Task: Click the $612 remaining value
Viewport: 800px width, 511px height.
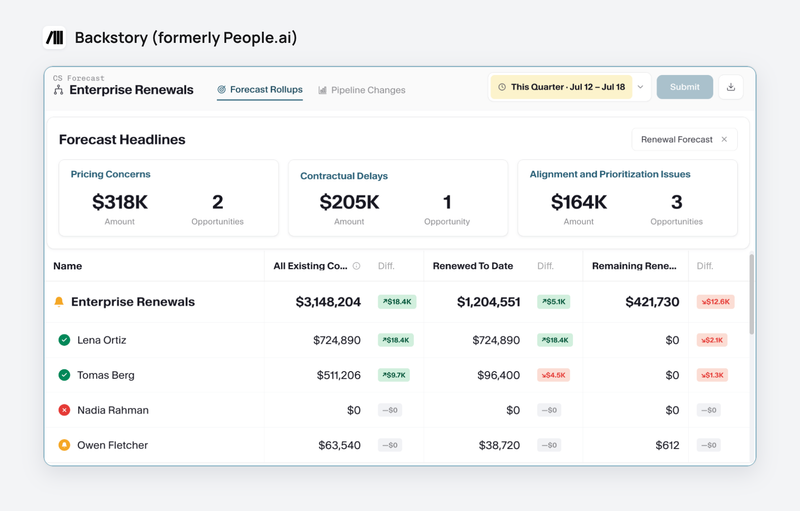Action: pyautogui.click(x=667, y=445)
